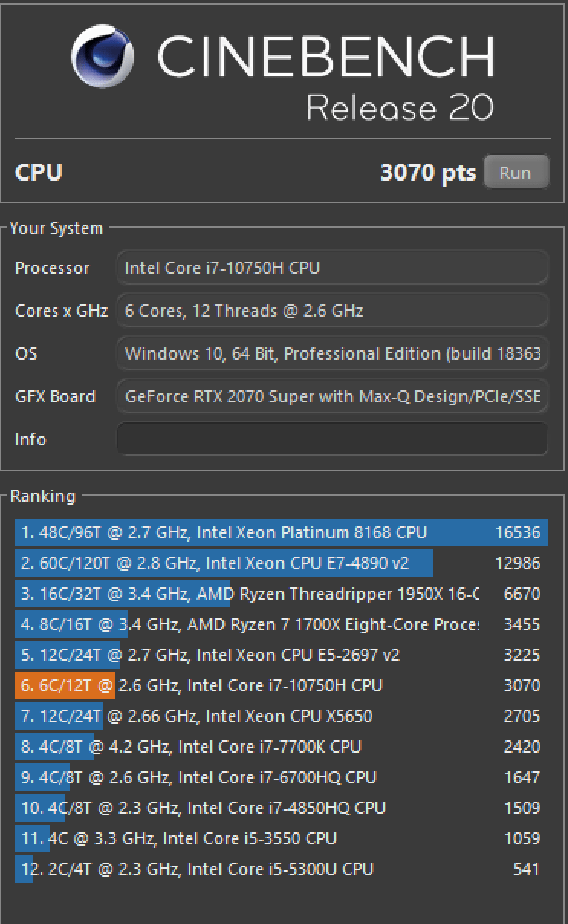Click the GFX Board GeForce RTX field
Image resolution: width=568 pixels, height=924 pixels.
click(x=333, y=396)
